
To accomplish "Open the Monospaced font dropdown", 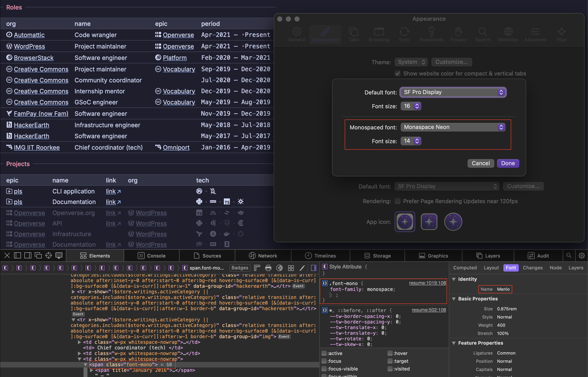I will pos(453,127).
